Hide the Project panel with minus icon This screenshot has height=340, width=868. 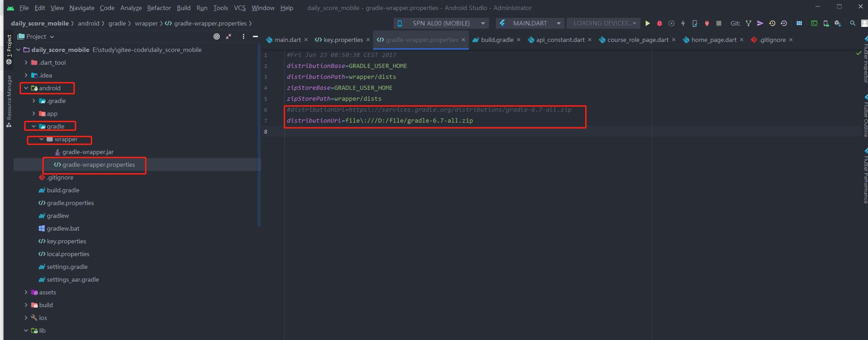(x=255, y=36)
